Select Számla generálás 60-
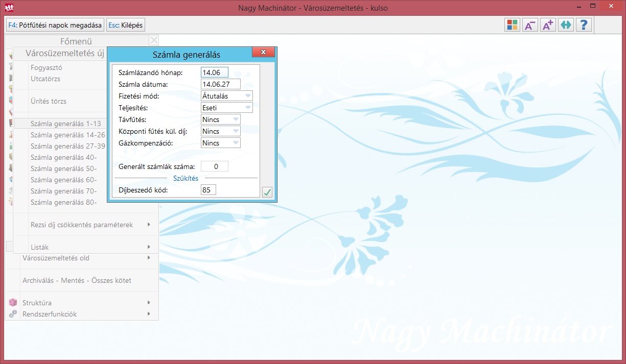The height and width of the screenshot is (364, 626). 64,180
